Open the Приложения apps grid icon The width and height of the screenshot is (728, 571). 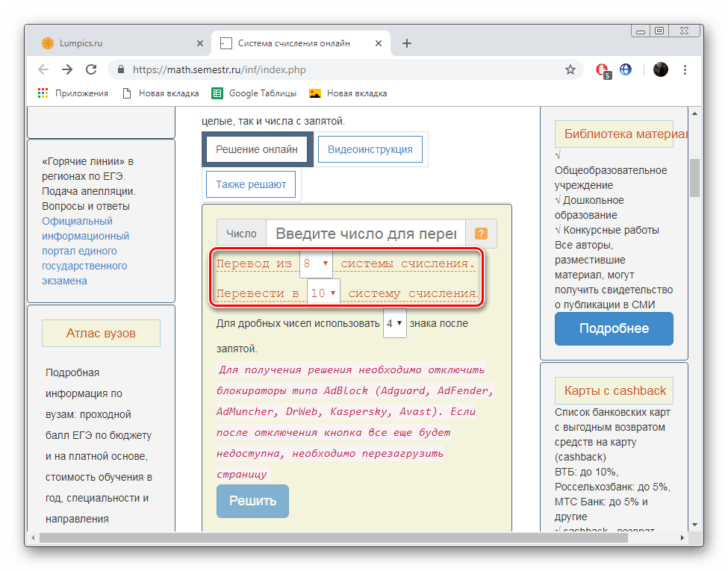(43, 93)
